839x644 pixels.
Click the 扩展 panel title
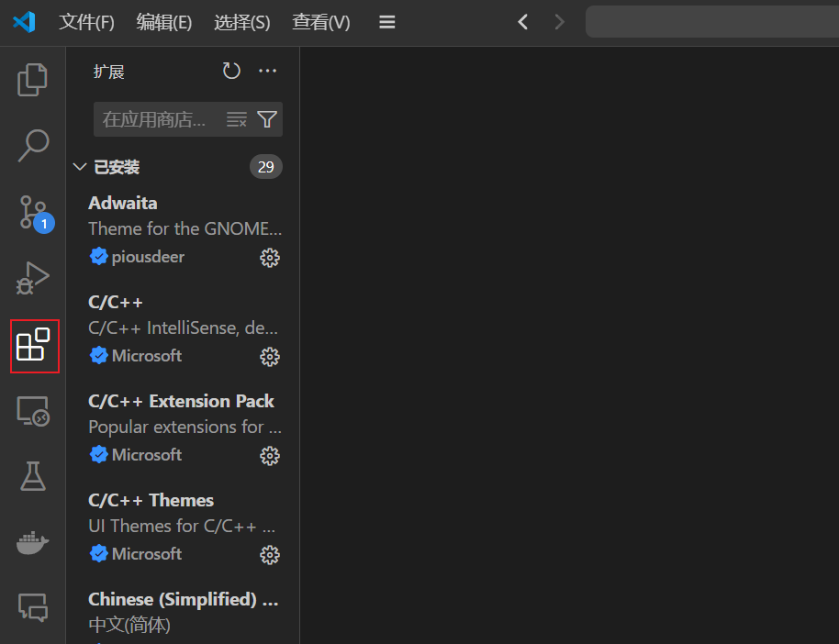[x=108, y=72]
